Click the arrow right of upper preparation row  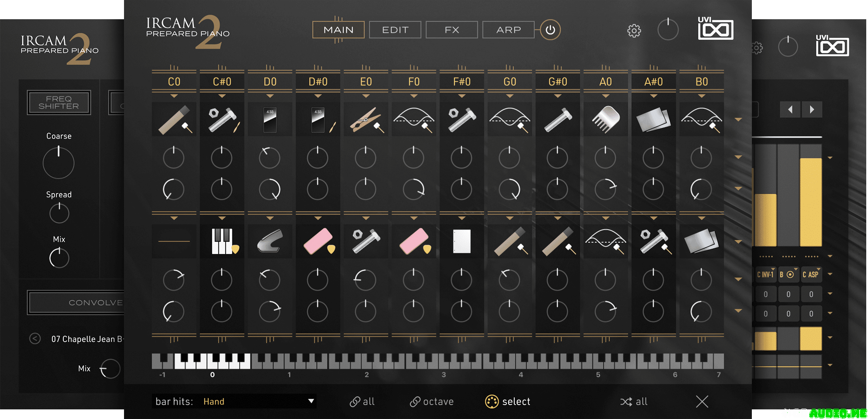[738, 120]
